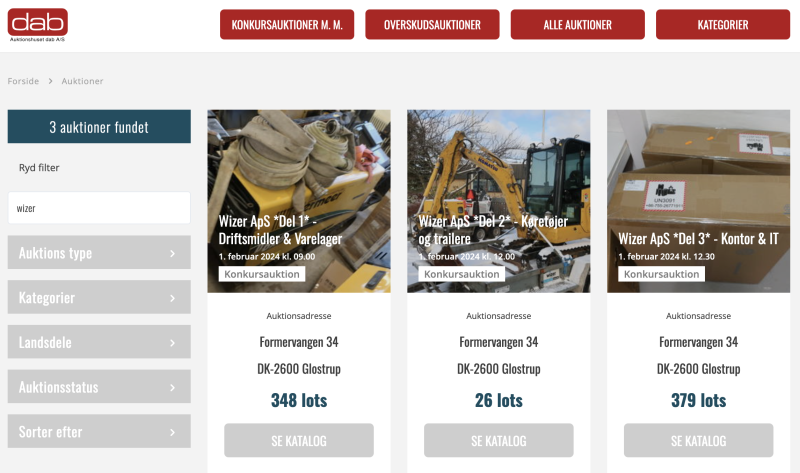Expand the Sorter efter filter
Image resolution: width=800 pixels, height=473 pixels.
point(99,432)
